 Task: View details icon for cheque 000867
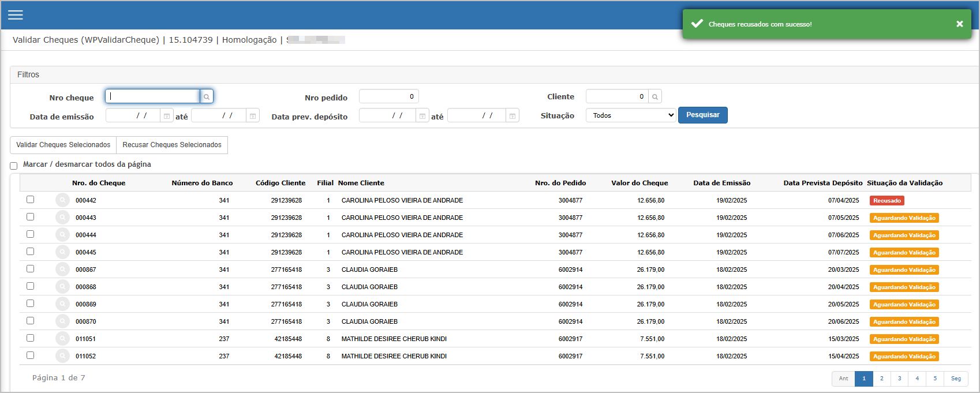(x=62, y=270)
